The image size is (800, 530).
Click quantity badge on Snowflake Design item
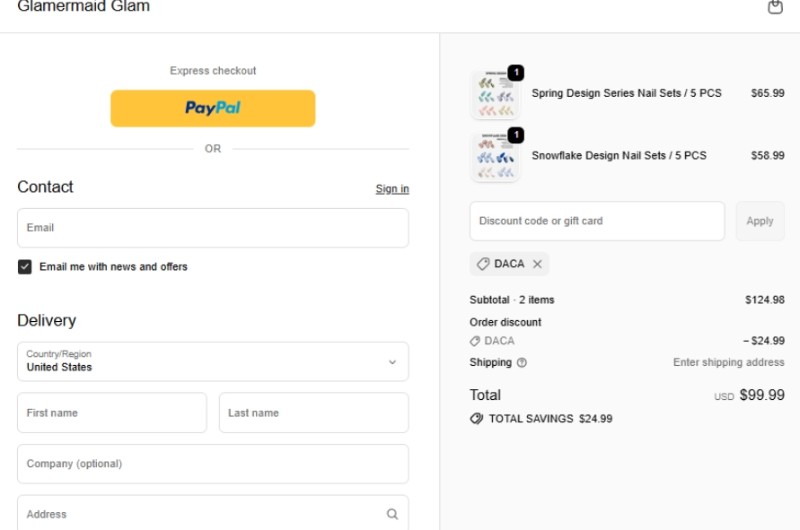pyautogui.click(x=516, y=135)
